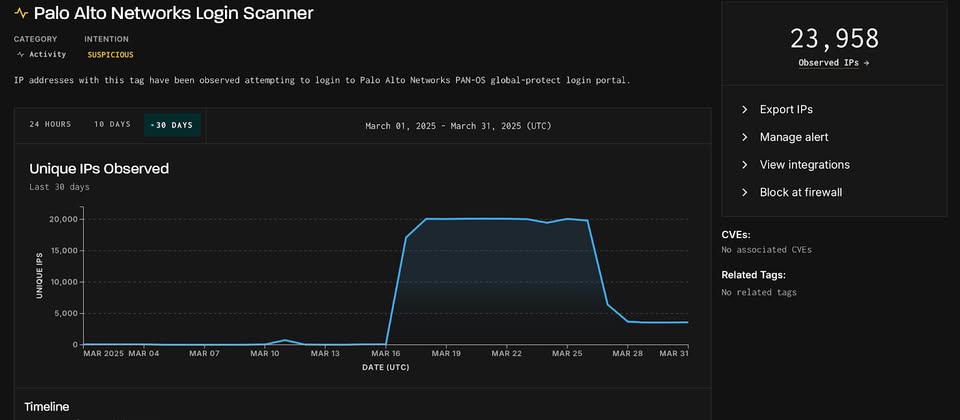Click the MAR 16 tick on the chart axis
This screenshot has width=960, height=420.
pyautogui.click(x=386, y=353)
